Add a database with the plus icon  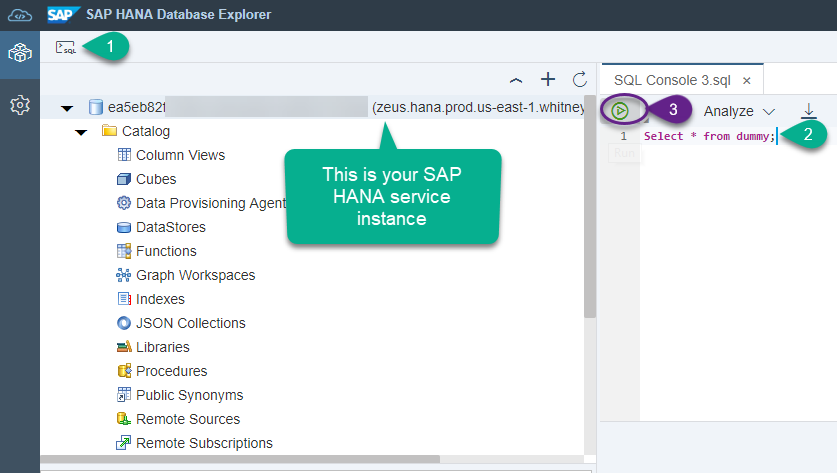tap(548, 80)
